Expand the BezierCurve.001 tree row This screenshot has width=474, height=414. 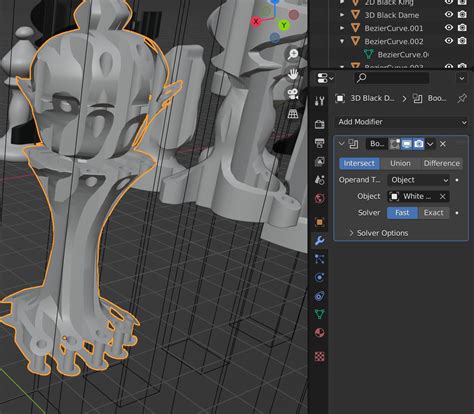click(342, 28)
